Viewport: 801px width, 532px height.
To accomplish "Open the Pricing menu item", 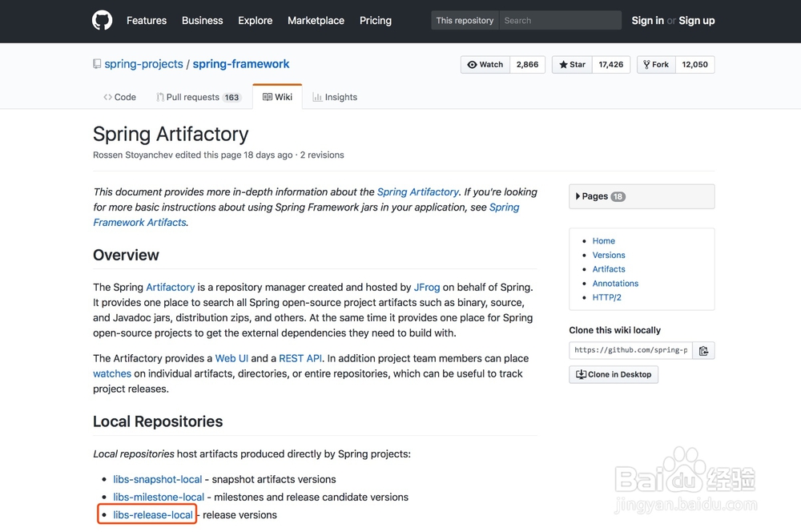I will point(376,21).
